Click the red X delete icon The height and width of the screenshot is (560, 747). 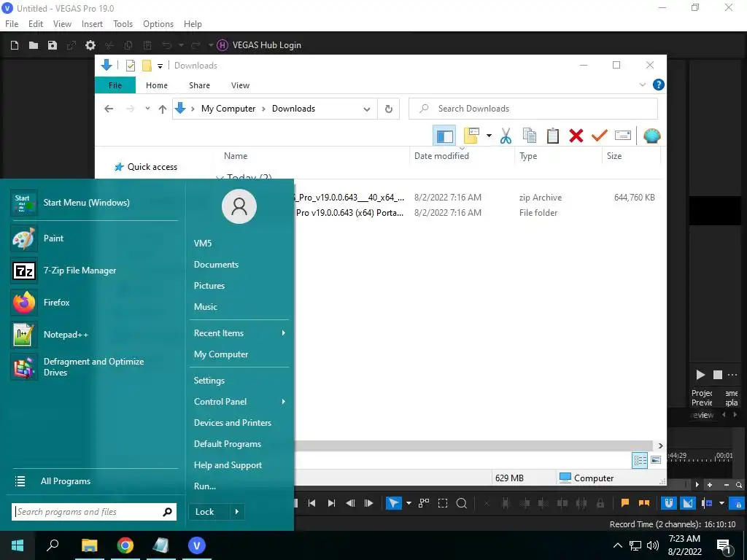[x=576, y=136]
